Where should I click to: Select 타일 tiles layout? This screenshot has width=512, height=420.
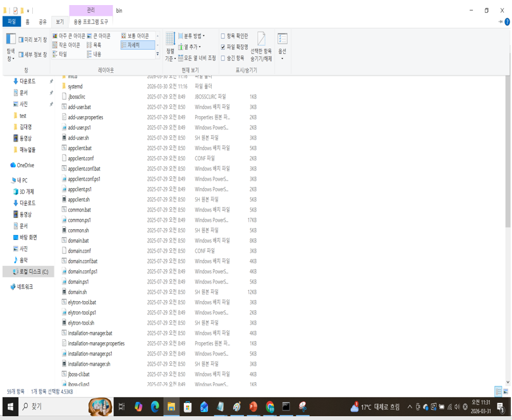tap(60, 54)
